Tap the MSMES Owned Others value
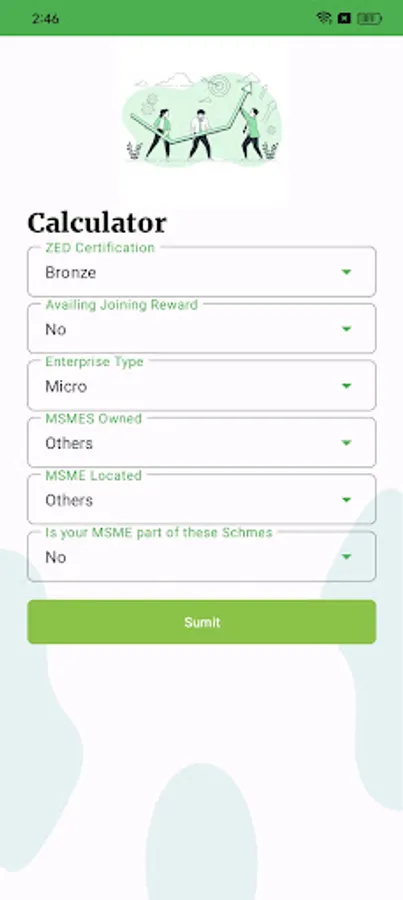Screen dimensions: 403x900 pos(69,443)
